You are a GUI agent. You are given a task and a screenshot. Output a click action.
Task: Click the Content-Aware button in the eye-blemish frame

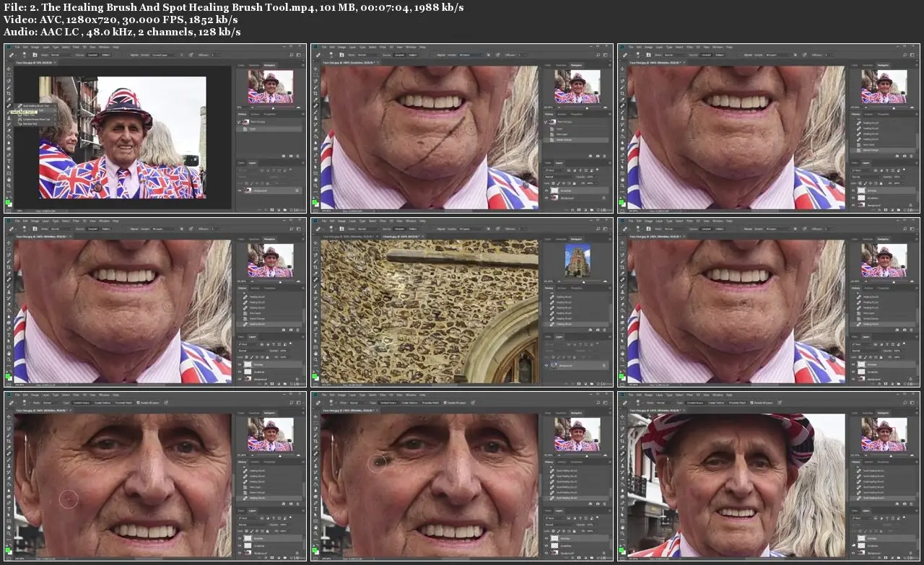(x=388, y=402)
